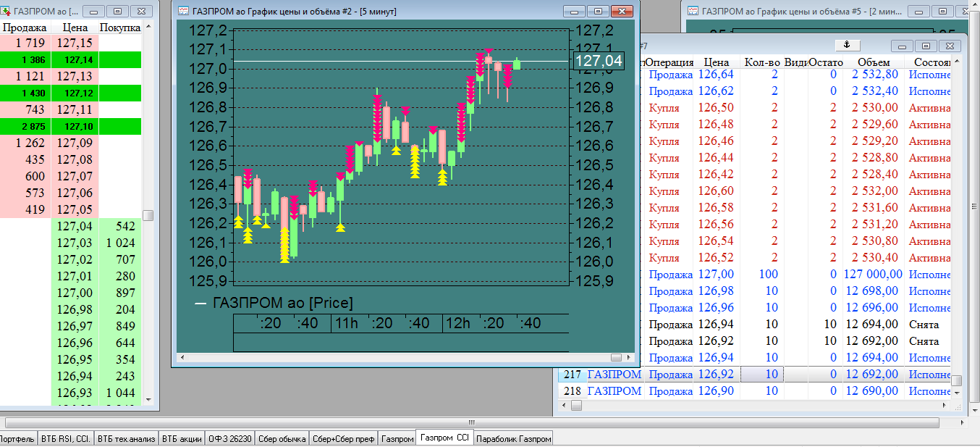Viewport: 980px width, 447px height.
Task: Click chart #2 horizontal scrollbar thumb
Action: click(x=616, y=357)
